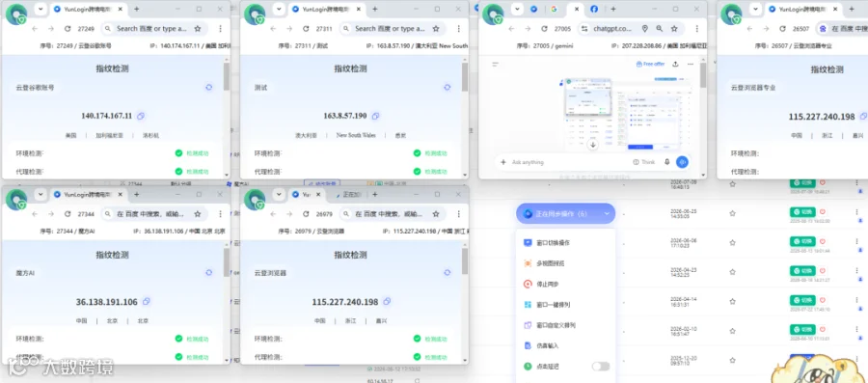Screen dimensions: 868x383
Task: Reload the chatgpt page in window 27005
Action: [x=544, y=29]
